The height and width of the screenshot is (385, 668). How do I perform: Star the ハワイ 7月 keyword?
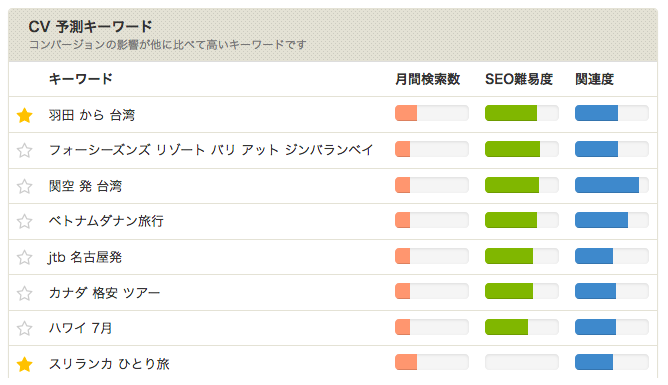tap(25, 328)
